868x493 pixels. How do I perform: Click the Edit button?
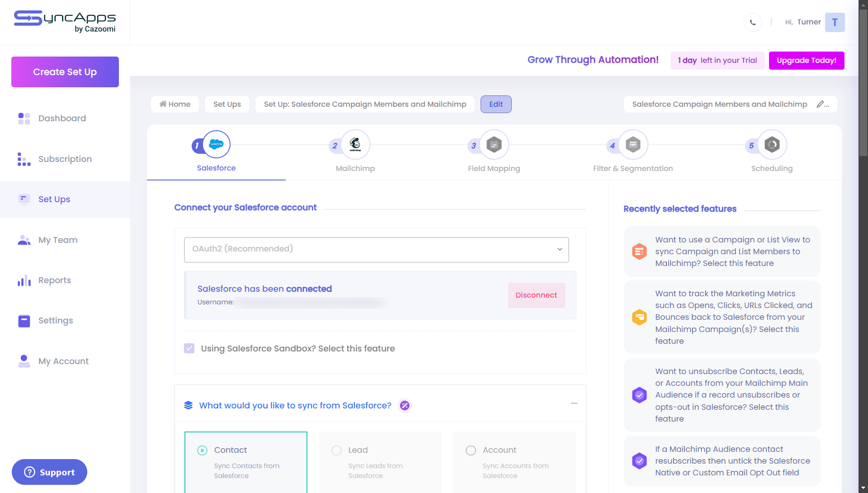496,104
